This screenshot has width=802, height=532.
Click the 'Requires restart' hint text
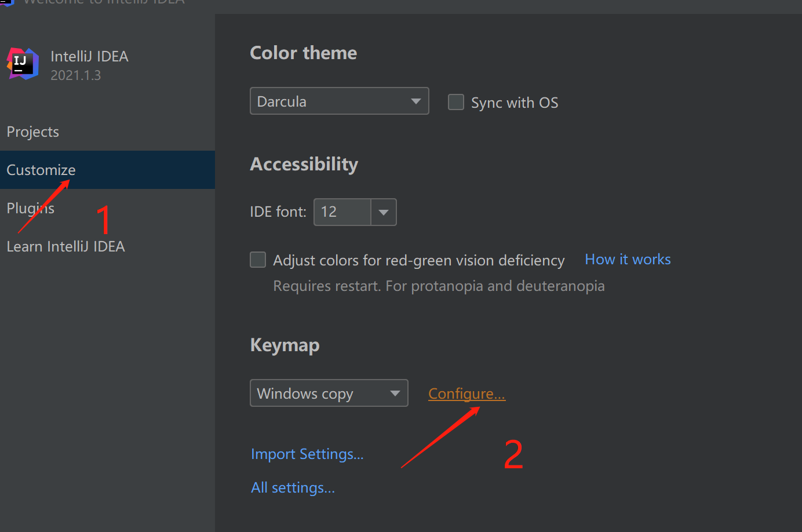tap(439, 286)
